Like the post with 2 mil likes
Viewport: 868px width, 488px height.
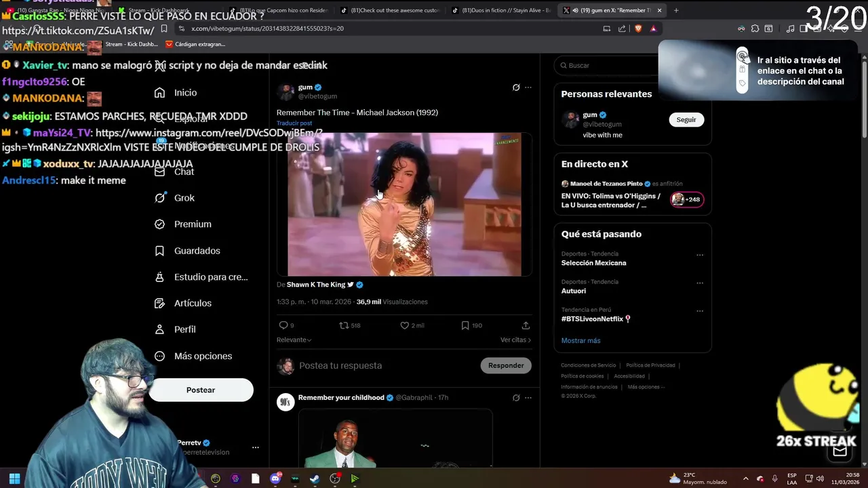point(412,325)
